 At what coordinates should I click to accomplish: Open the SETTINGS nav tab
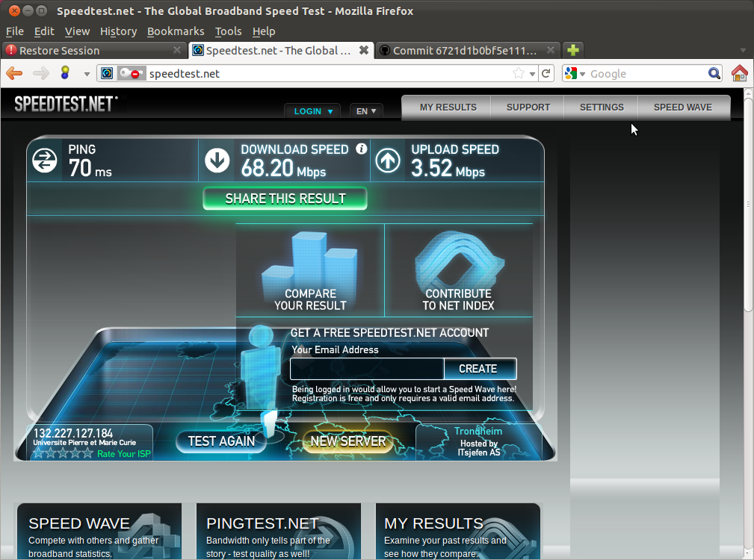click(x=602, y=107)
